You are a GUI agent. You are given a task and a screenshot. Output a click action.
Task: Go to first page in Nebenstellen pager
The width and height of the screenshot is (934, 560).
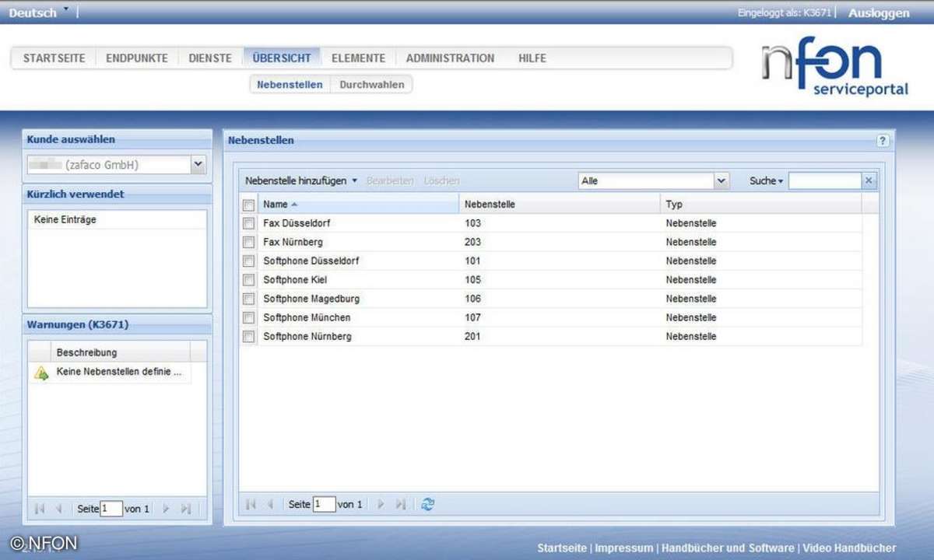(x=251, y=504)
